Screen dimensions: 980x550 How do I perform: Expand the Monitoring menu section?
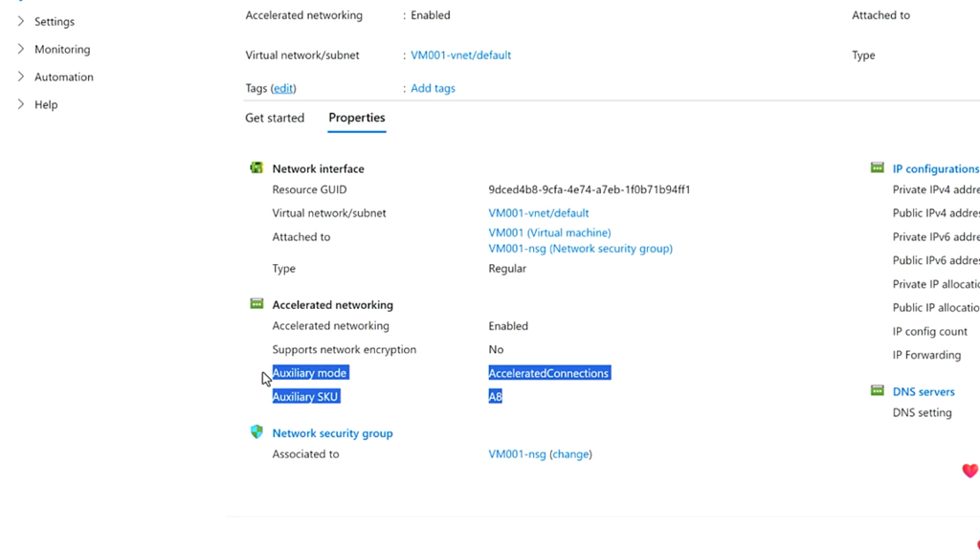coord(21,49)
